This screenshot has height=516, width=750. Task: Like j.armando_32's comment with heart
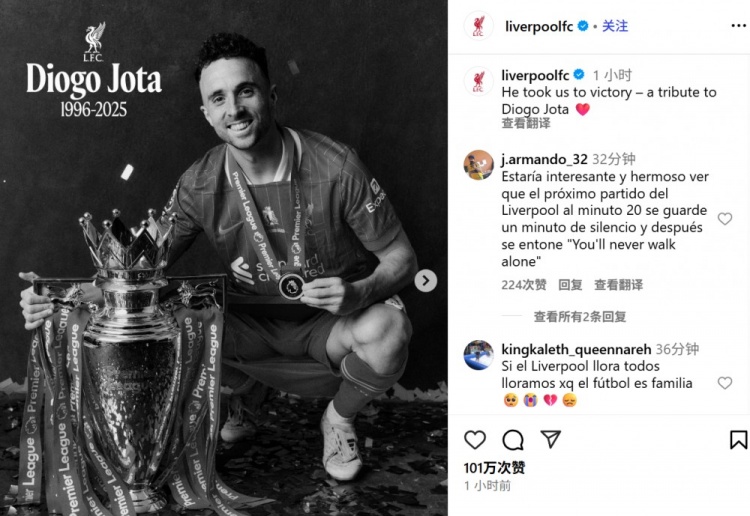click(725, 219)
